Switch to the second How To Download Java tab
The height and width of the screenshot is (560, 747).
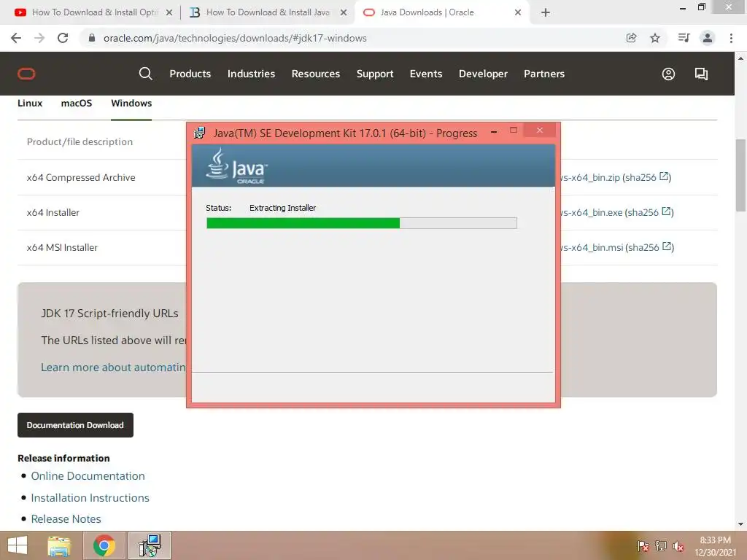(x=267, y=12)
